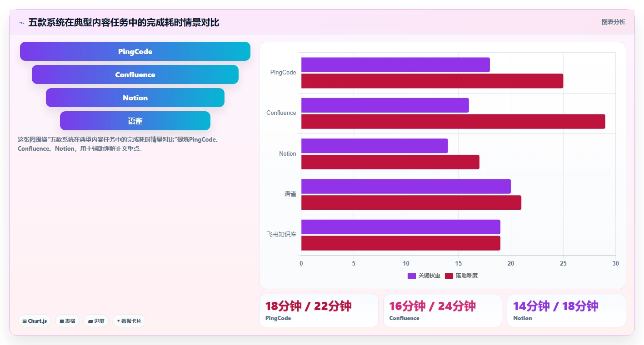Click the x-axis tick label 25
Viewport: 644px width, 345px height.
[x=563, y=263]
